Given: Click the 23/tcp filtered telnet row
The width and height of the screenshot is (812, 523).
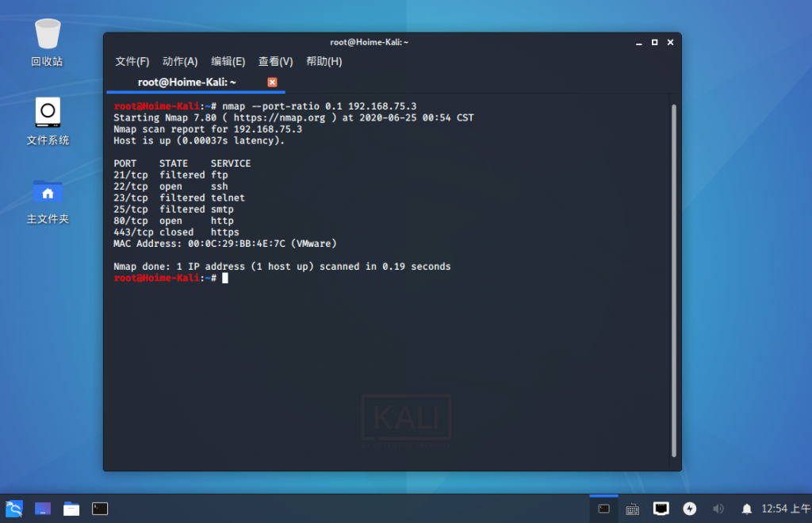Looking at the screenshot, I should coord(179,198).
